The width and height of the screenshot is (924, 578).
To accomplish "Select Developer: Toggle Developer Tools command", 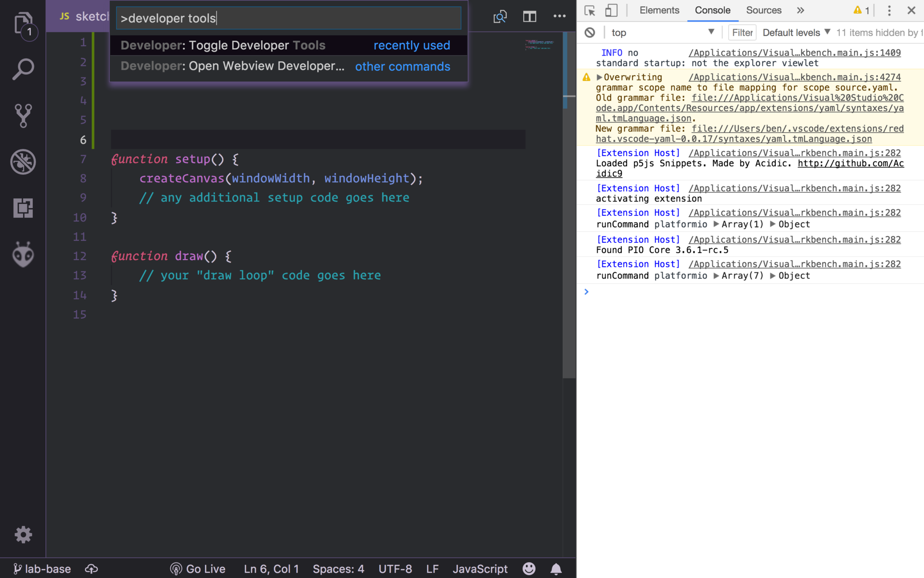I will pyautogui.click(x=289, y=45).
